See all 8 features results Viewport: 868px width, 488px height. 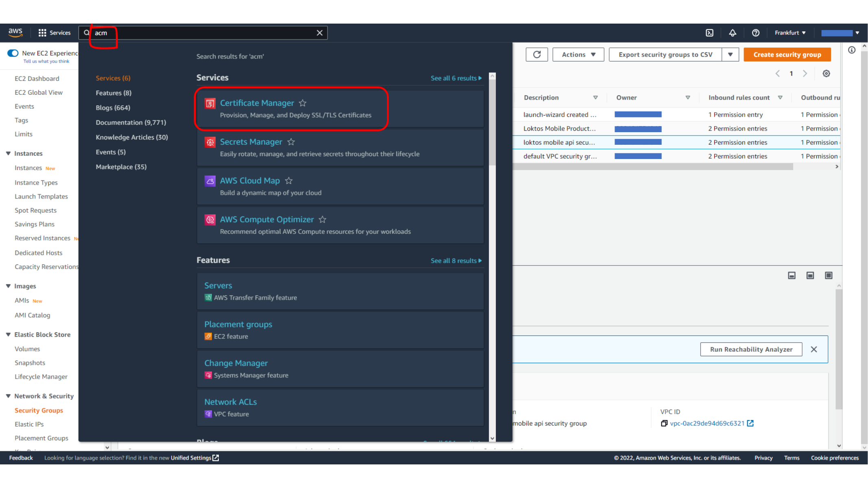456,261
